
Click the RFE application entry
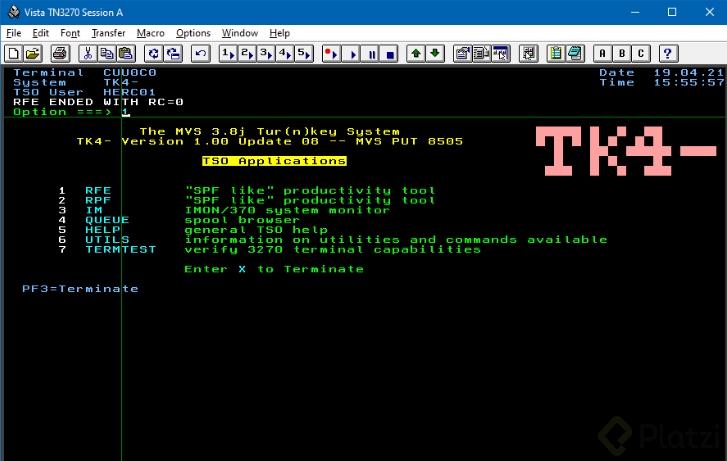[x=98, y=191]
